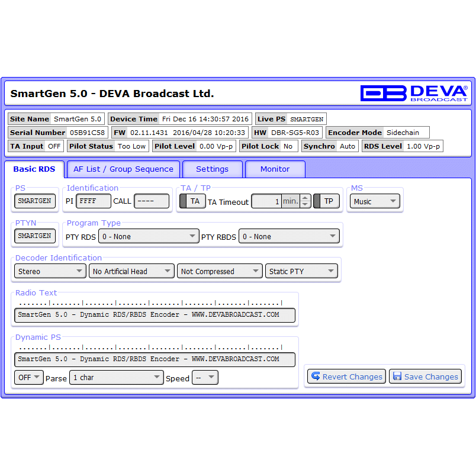
Task: Click the Encoder Mode Sidechain value
Action: coord(403,133)
